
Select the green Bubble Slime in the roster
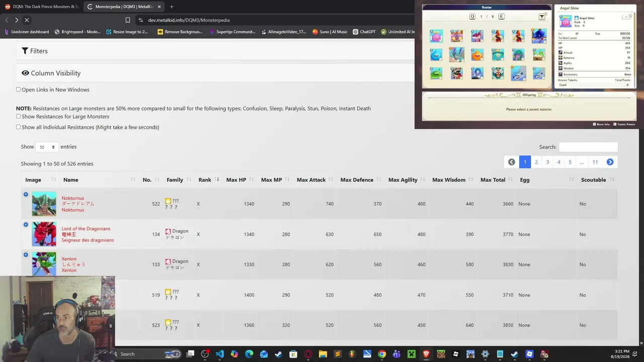[x=437, y=73]
